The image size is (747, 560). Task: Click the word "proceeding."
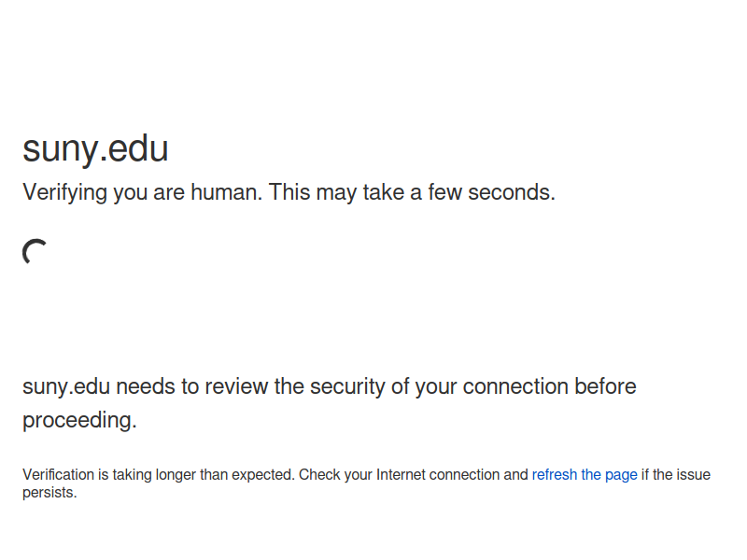coord(79,421)
